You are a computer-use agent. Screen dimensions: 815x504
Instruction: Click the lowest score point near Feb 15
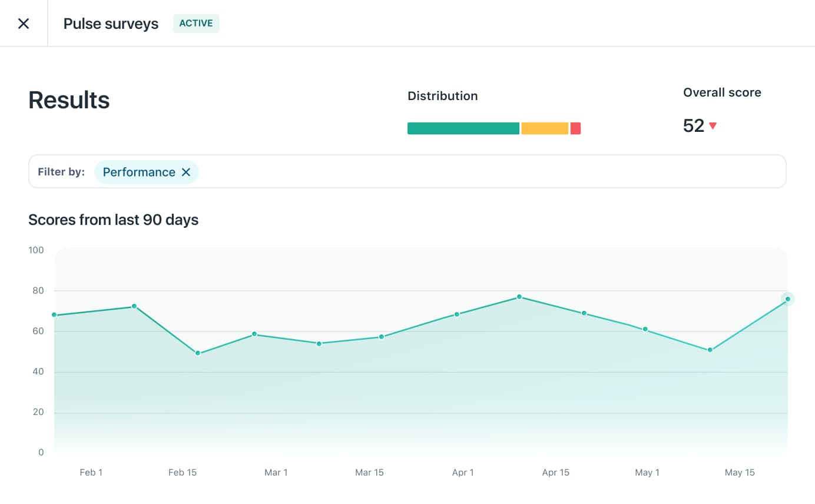point(197,352)
